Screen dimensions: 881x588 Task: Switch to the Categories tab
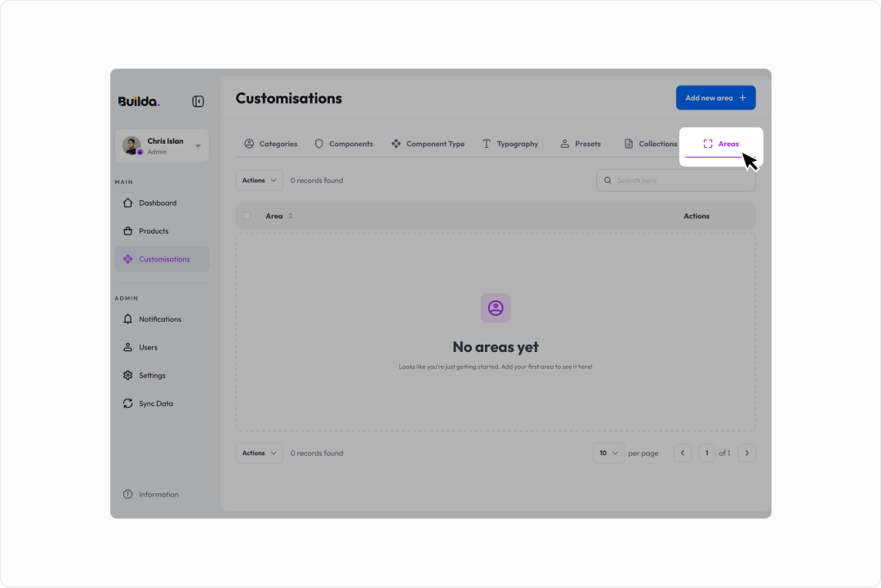[271, 144]
